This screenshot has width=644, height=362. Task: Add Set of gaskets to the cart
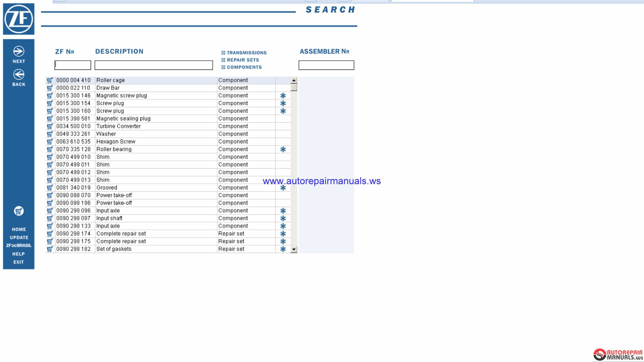[x=50, y=249]
